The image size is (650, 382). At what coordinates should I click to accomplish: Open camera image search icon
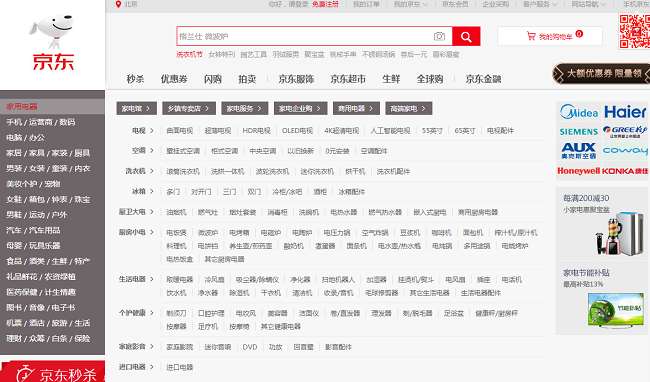(x=439, y=36)
